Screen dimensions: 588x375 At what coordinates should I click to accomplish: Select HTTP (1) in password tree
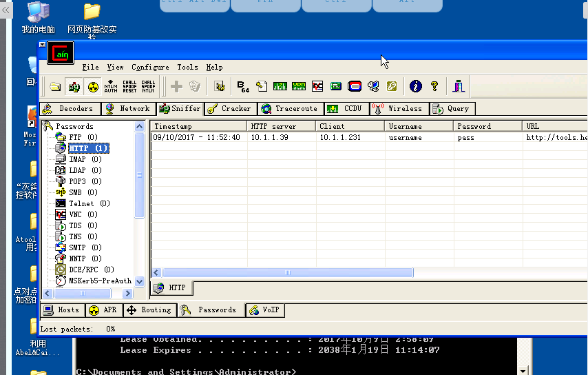click(89, 148)
